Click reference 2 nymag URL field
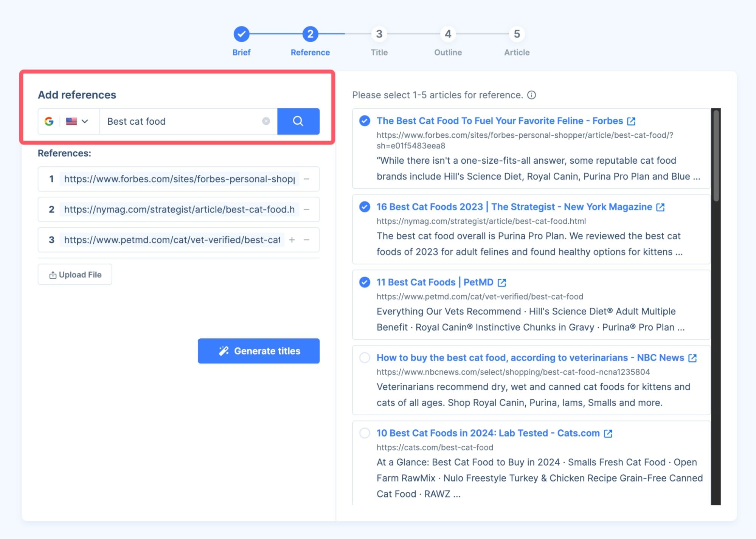This screenshot has width=756, height=539. [x=179, y=209]
